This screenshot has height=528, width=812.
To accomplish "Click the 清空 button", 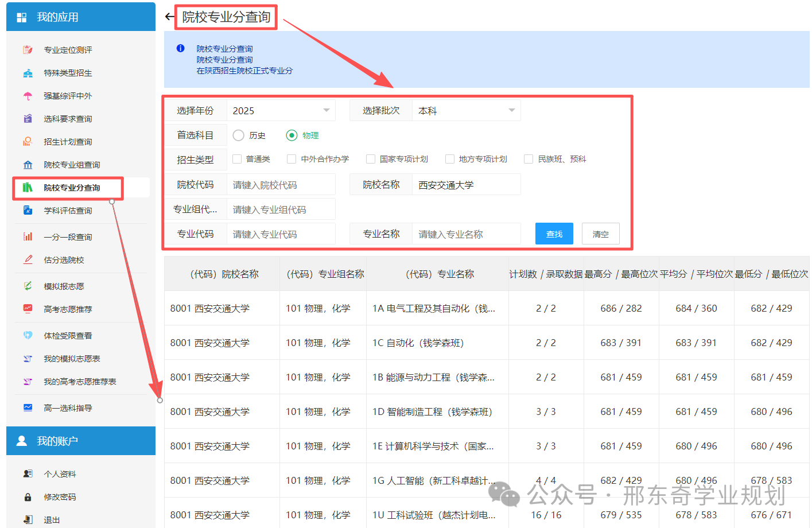I will pos(600,234).
